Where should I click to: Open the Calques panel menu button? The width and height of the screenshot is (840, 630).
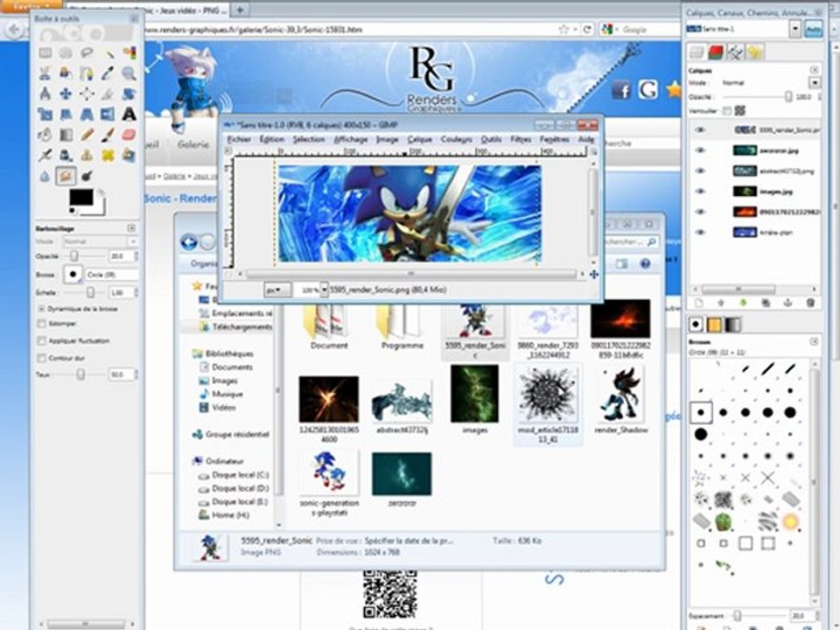pyautogui.click(x=815, y=70)
